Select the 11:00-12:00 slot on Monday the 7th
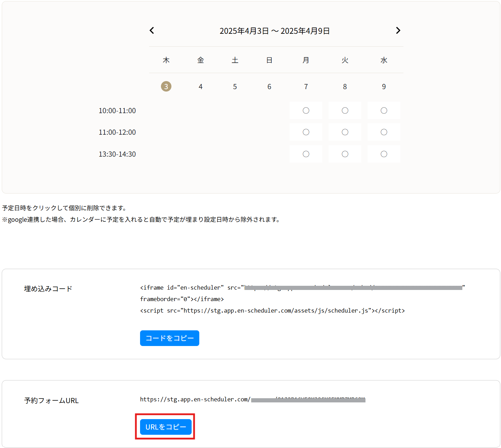This screenshot has width=501, height=448. (x=306, y=132)
